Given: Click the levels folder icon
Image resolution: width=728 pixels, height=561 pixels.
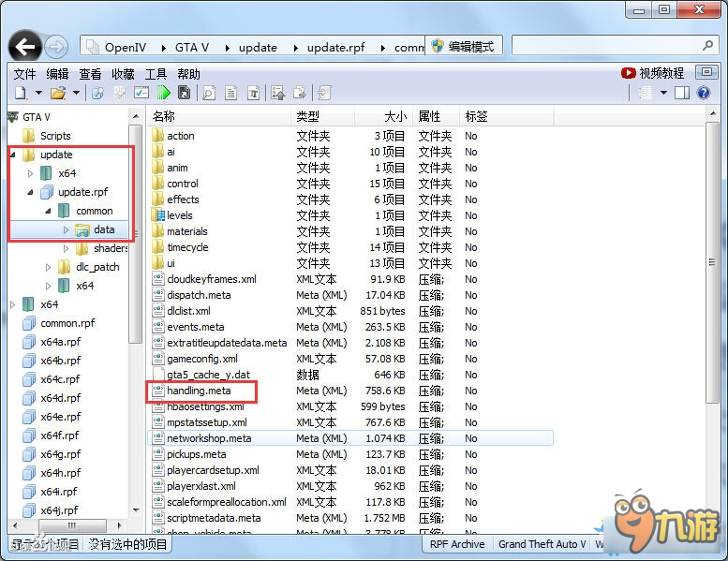Looking at the screenshot, I should click(x=157, y=215).
